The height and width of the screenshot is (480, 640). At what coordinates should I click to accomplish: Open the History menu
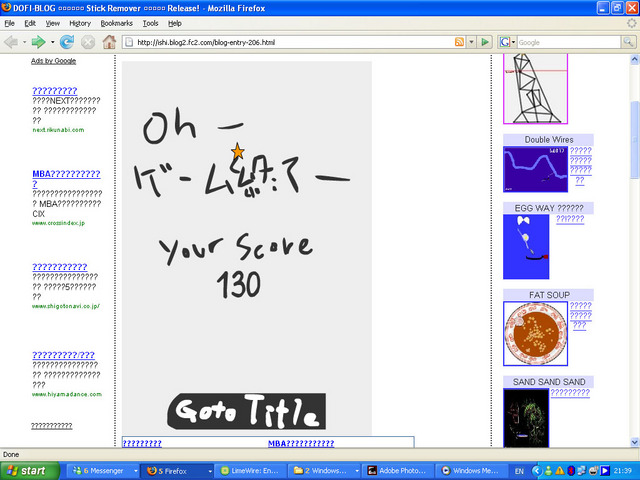pyautogui.click(x=80, y=22)
